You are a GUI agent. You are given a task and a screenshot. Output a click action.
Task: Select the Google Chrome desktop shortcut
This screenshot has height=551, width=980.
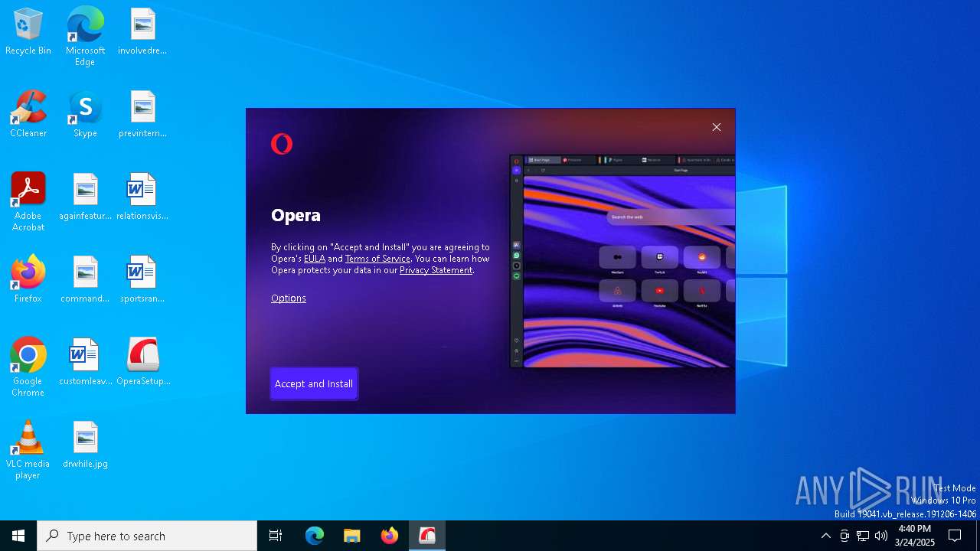point(28,367)
